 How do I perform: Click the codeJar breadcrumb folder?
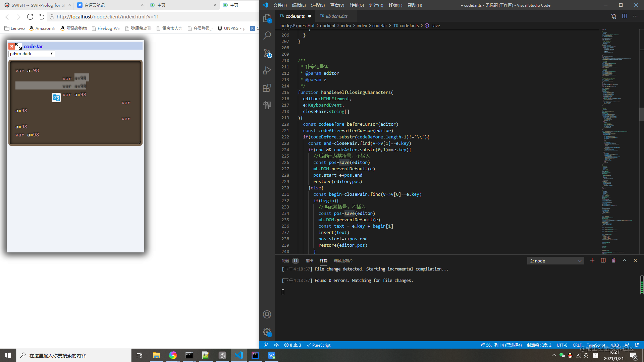tap(379, 25)
